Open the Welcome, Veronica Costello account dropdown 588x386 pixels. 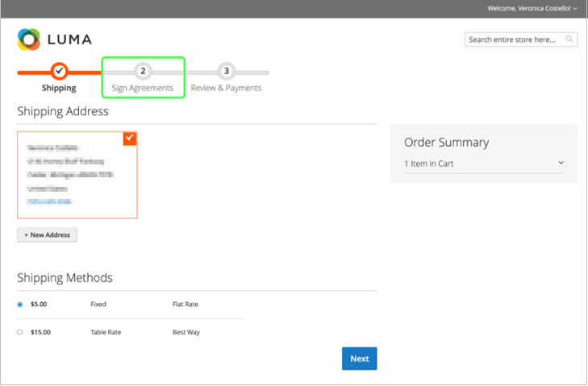[532, 8]
